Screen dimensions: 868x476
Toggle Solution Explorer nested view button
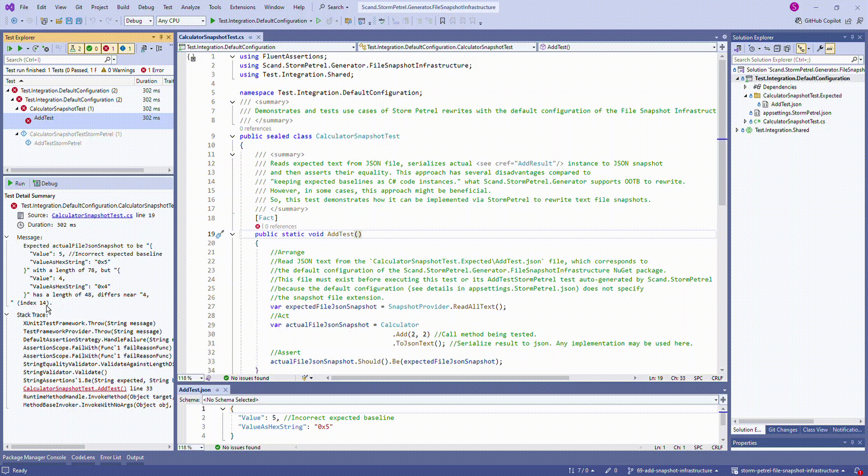(801, 48)
